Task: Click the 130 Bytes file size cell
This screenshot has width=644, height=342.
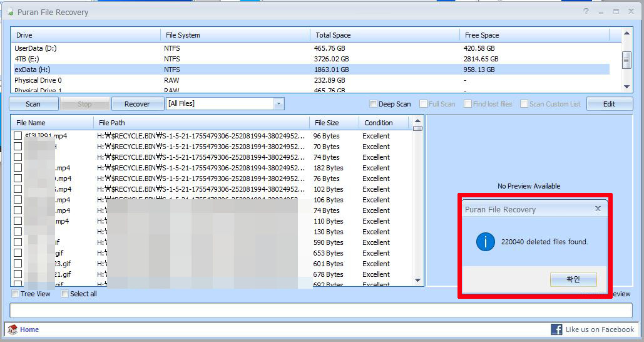Action: 328,231
